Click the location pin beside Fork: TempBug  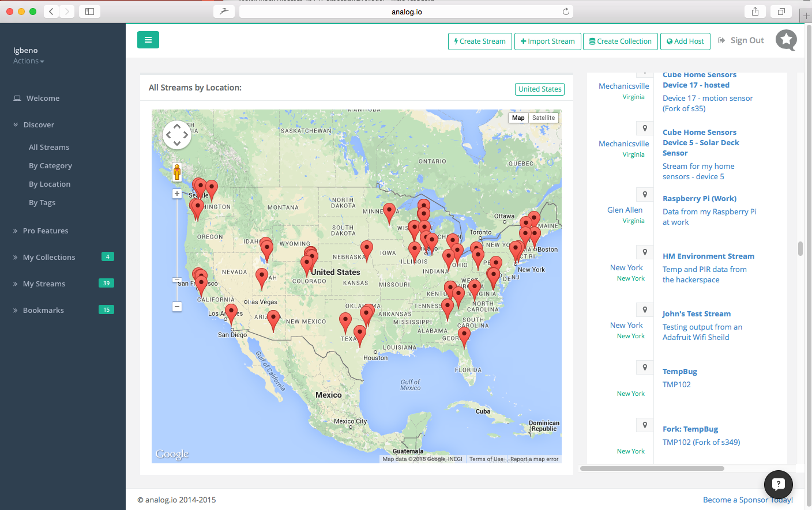645,425
